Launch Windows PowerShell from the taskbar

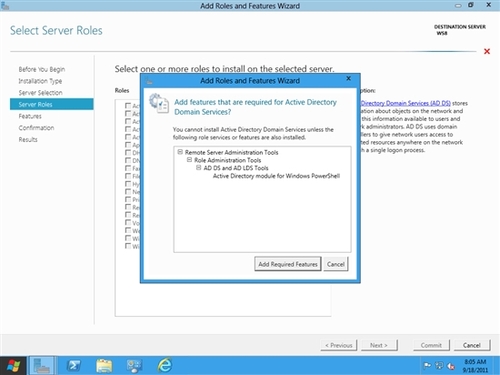click(x=74, y=366)
